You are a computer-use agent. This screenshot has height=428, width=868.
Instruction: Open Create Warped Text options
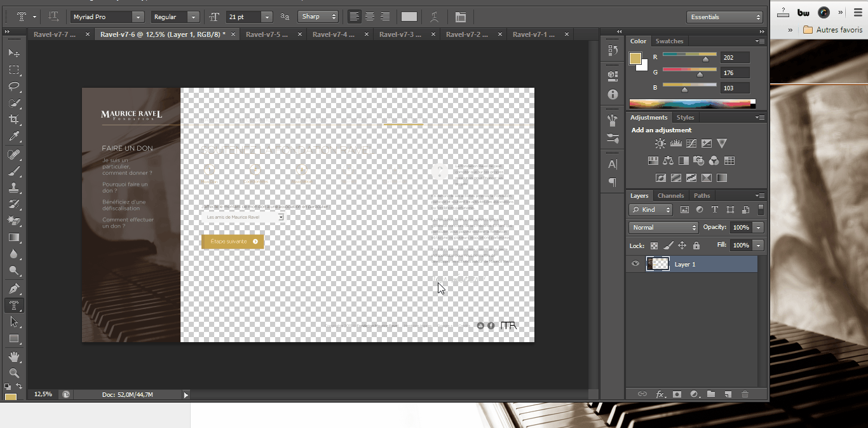coord(434,17)
